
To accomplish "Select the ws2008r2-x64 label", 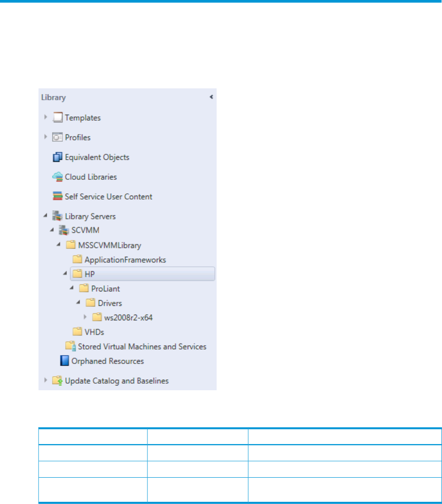I will (129, 318).
